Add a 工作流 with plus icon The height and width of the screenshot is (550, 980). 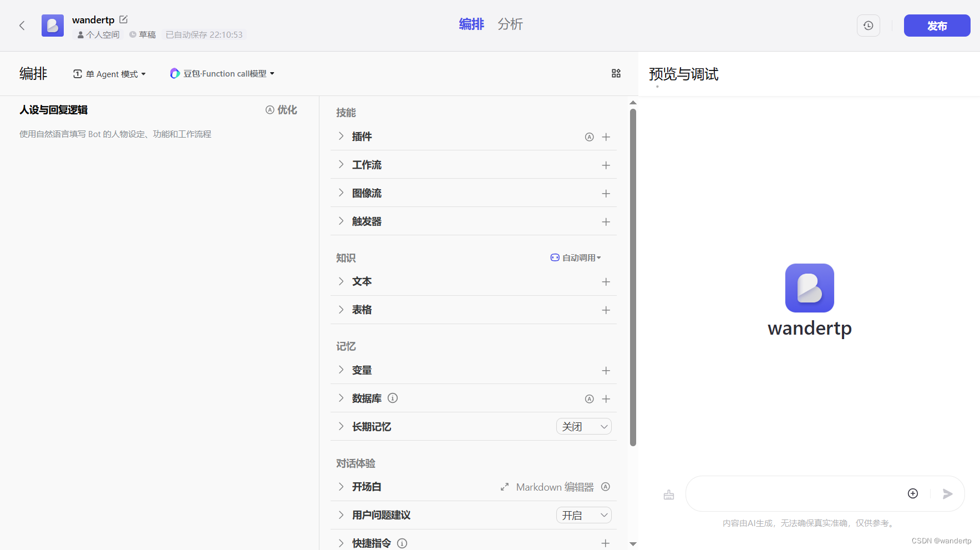[x=606, y=165]
